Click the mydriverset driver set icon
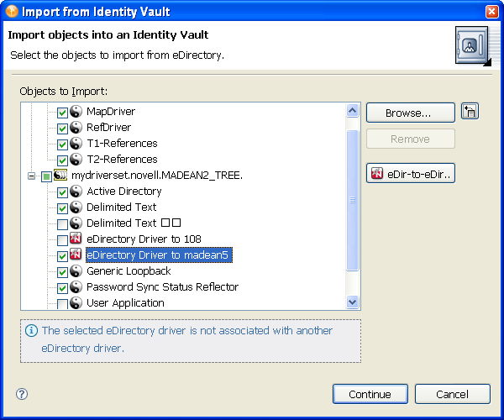 tap(60, 176)
